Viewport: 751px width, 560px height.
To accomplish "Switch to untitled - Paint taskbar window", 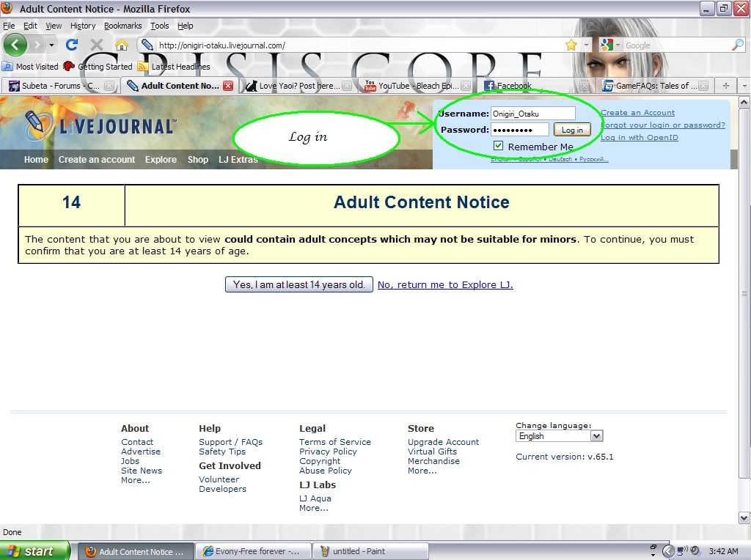I will [x=370, y=551].
